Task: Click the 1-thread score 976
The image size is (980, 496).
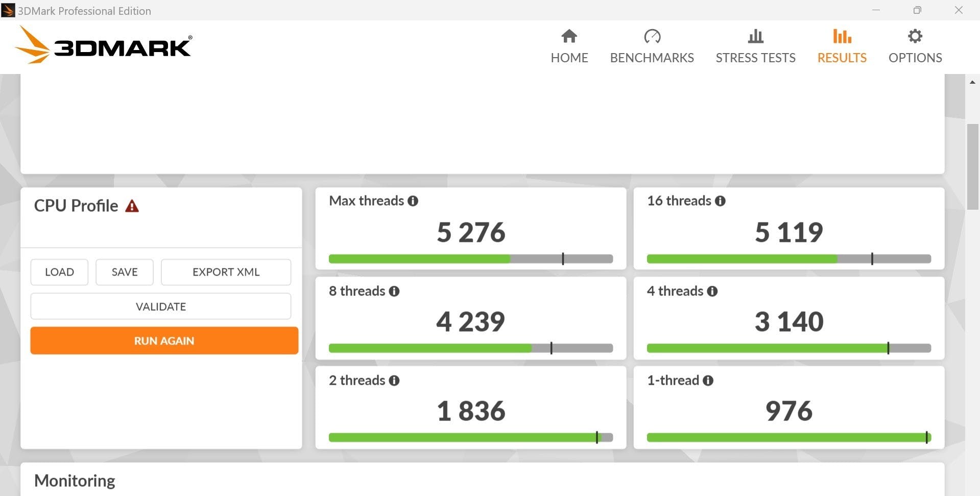Action: 789,411
